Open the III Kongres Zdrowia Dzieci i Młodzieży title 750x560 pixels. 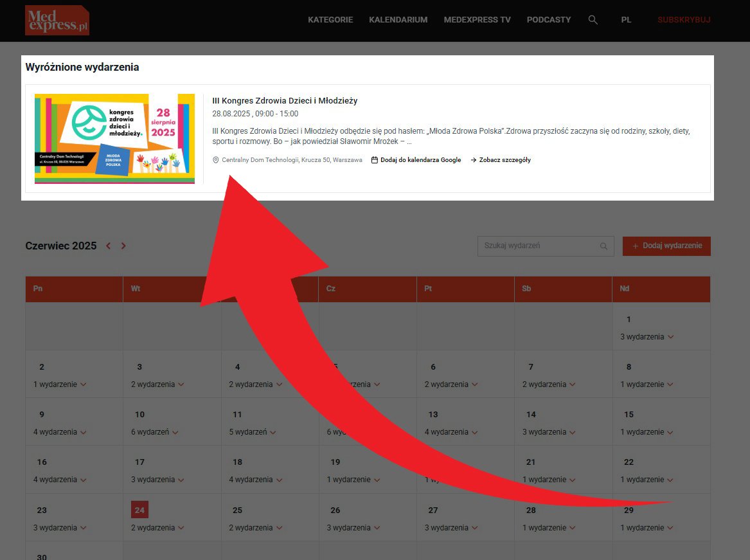click(x=285, y=100)
